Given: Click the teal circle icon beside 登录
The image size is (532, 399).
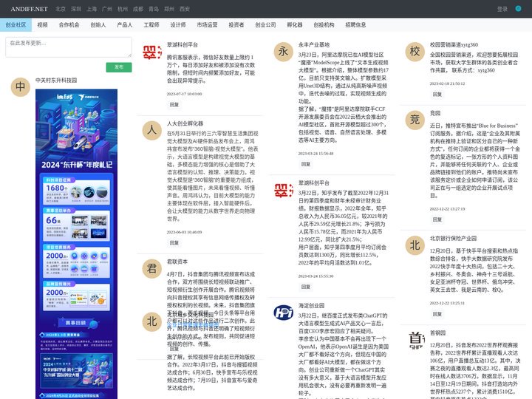Looking at the screenshot, I should (x=518, y=9).
